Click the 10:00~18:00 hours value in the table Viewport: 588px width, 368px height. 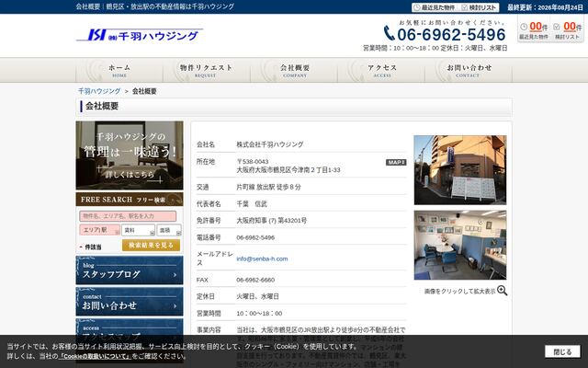tap(259, 313)
